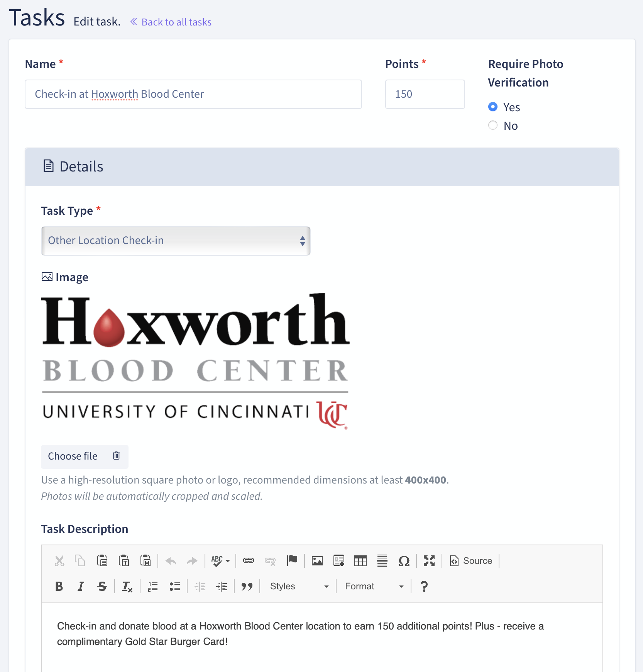Switch editor to Source view

point(471,561)
